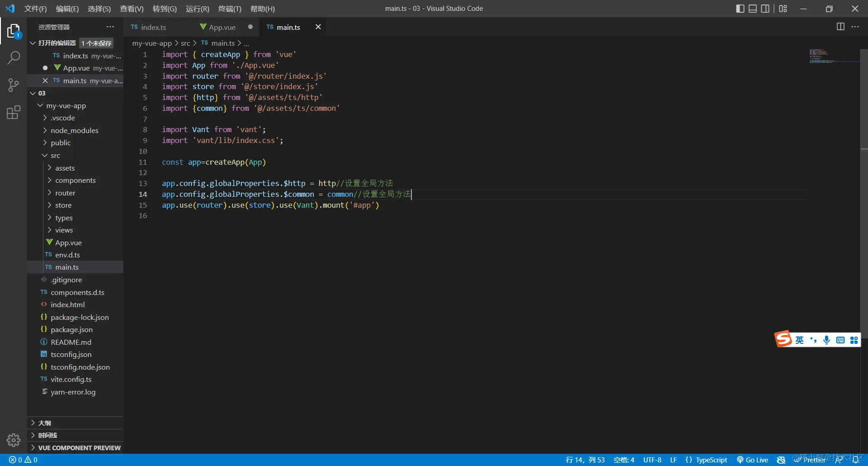
Task: Open README.md in the file tree
Action: point(75,342)
